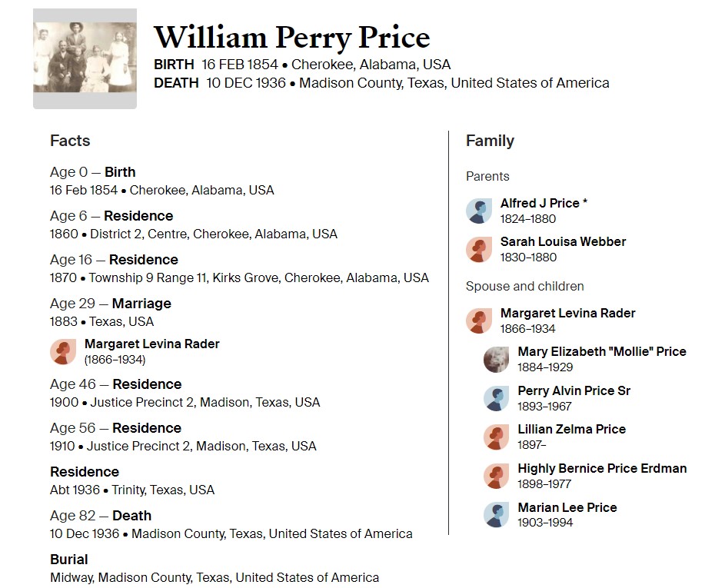
Task: Click Alfred J Price avatar icon
Action: pyautogui.click(x=478, y=211)
